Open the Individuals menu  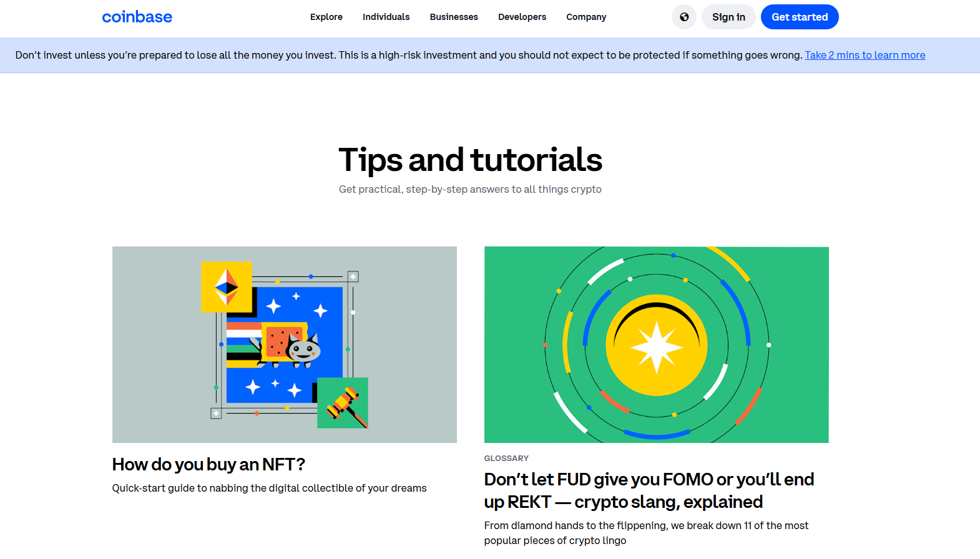tap(386, 17)
